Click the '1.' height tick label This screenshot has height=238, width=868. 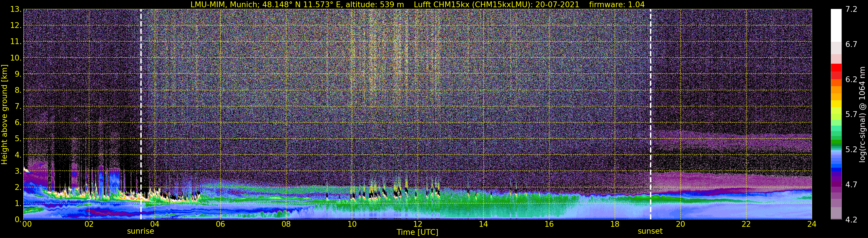(x=18, y=203)
